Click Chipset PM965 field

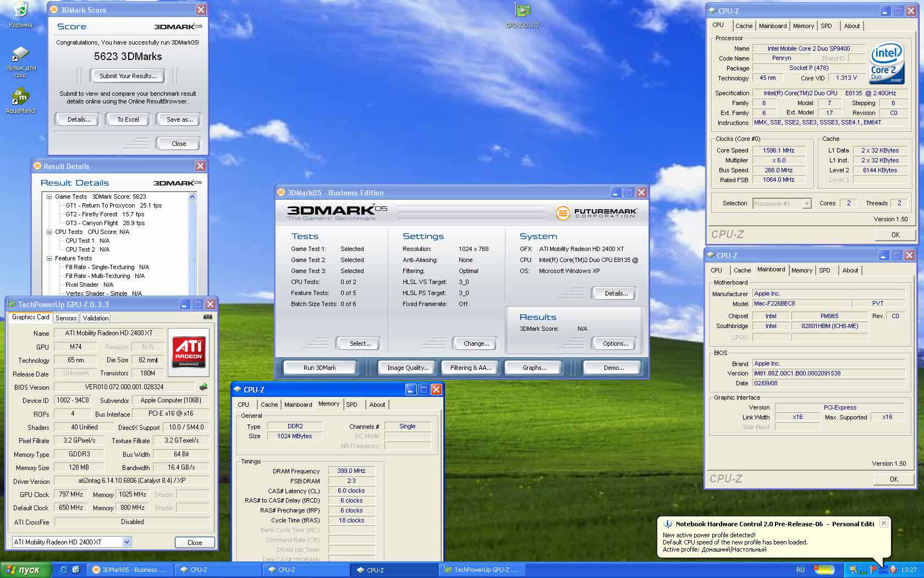tap(829, 316)
